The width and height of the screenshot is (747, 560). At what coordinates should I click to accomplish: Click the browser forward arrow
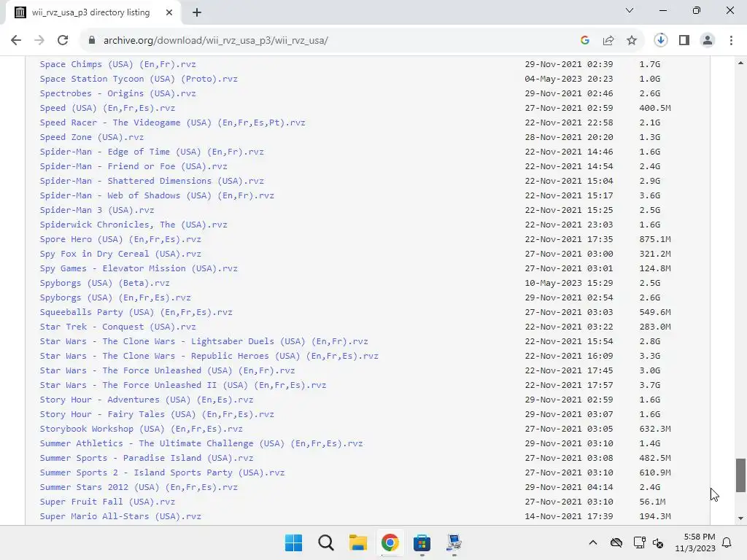[x=39, y=40]
